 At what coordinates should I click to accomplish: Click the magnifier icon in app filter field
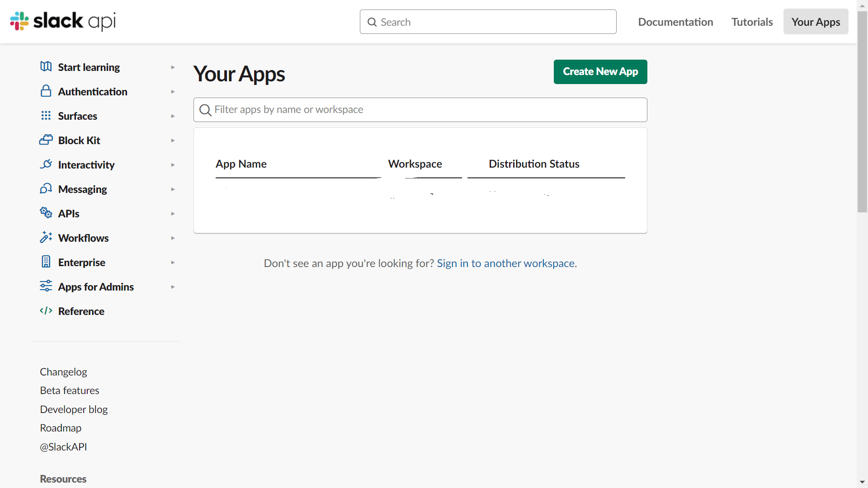click(x=205, y=110)
